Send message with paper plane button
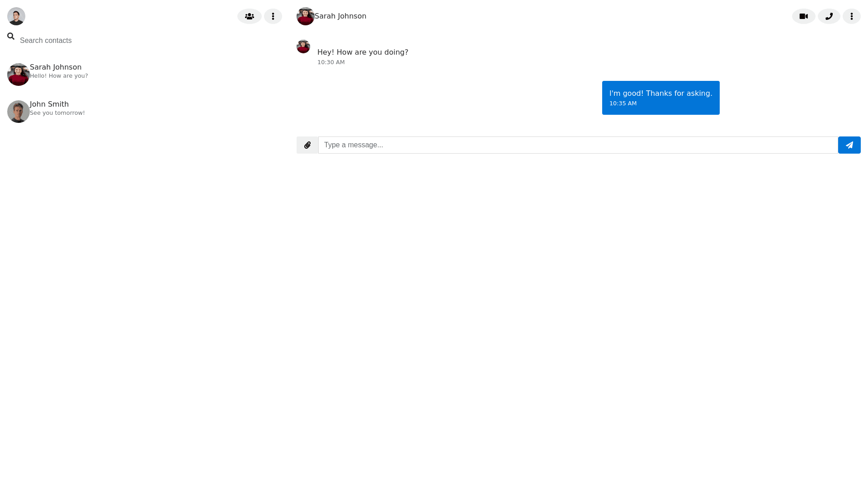 [x=849, y=145]
